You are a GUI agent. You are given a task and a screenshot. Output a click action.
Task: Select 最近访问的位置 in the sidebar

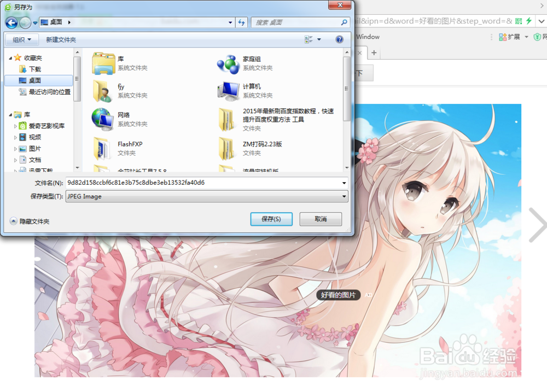click(x=45, y=92)
